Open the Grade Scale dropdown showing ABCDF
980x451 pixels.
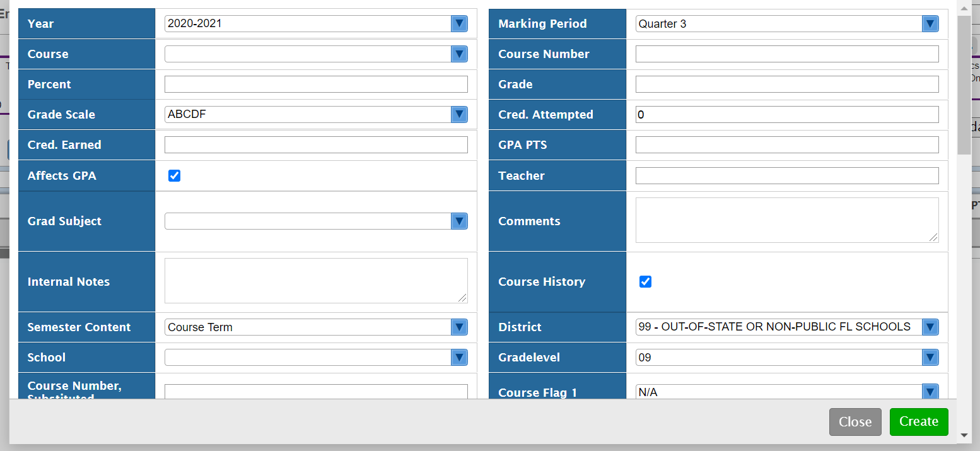tap(316, 115)
